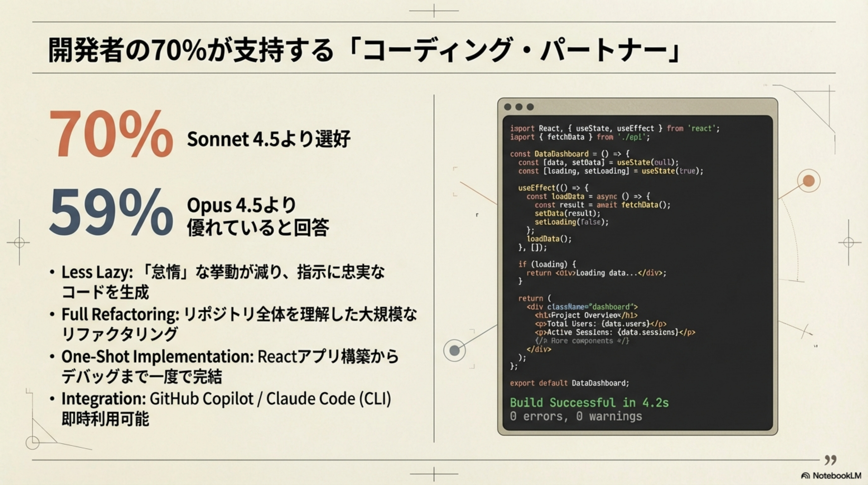Click 'export default DataDashboard' code line
Image resolution: width=868 pixels, height=485 pixels.
(569, 383)
